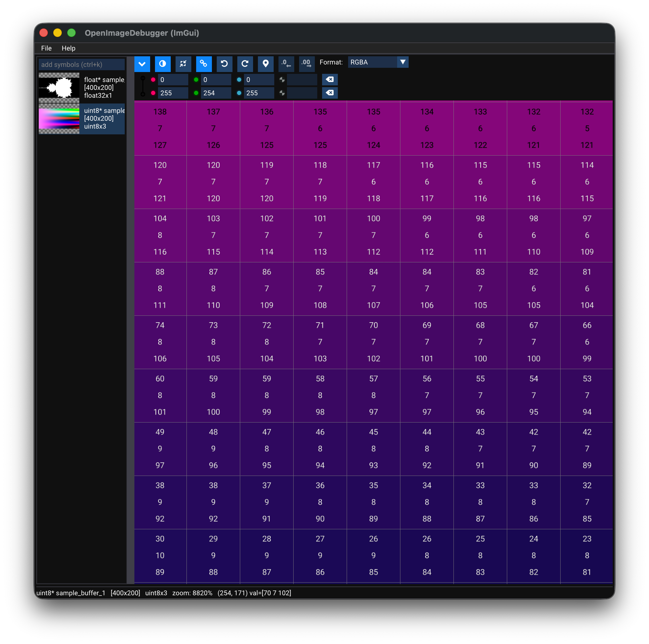Click the red channel maximum field showing 255
Viewport: 649px width, 644px height.
click(173, 93)
